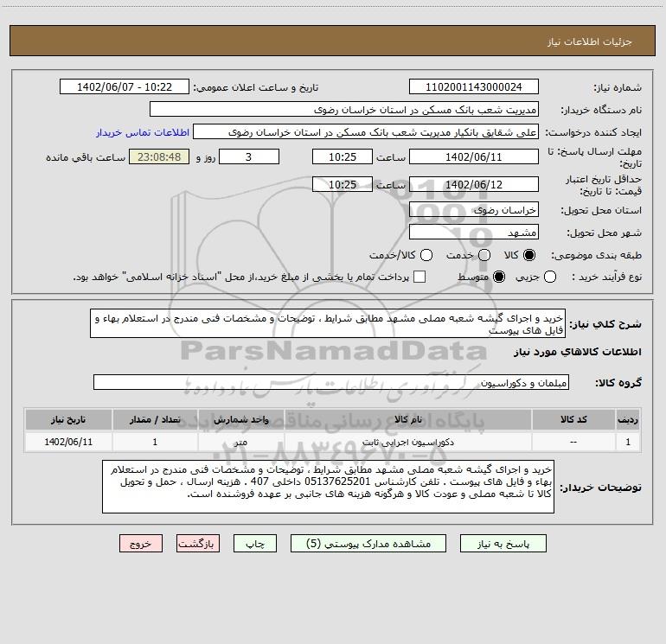This screenshot has height=644, width=666.
Task: Tick the اسناد خزانه اسلامی payment checkbox
Action: coord(419,277)
